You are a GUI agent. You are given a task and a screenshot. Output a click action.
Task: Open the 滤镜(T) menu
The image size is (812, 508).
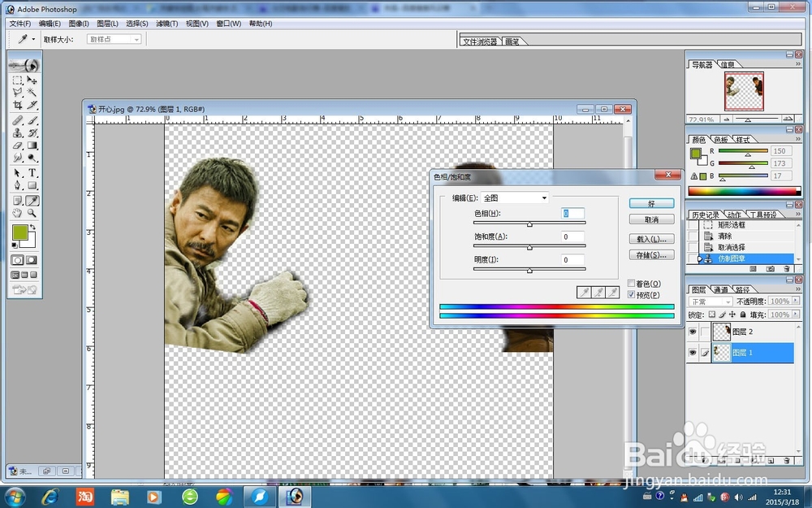(x=166, y=24)
